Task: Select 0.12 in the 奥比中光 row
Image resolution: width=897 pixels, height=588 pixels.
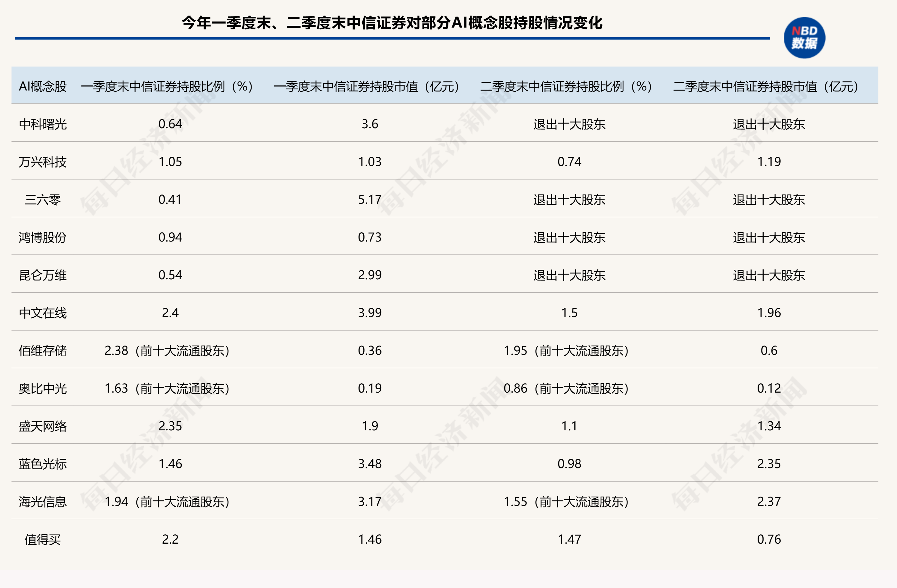Action: (769, 388)
